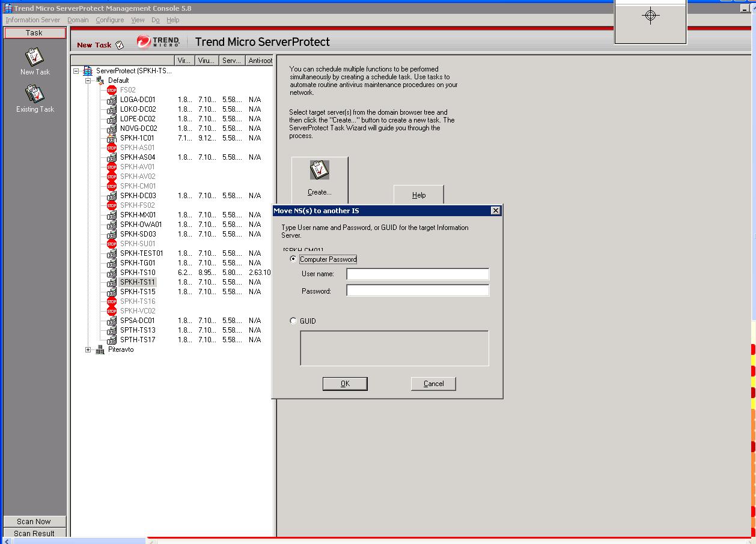This screenshot has height=544, width=756.
Task: Click the stop icon beside SPKH-CM01
Action: click(x=112, y=186)
